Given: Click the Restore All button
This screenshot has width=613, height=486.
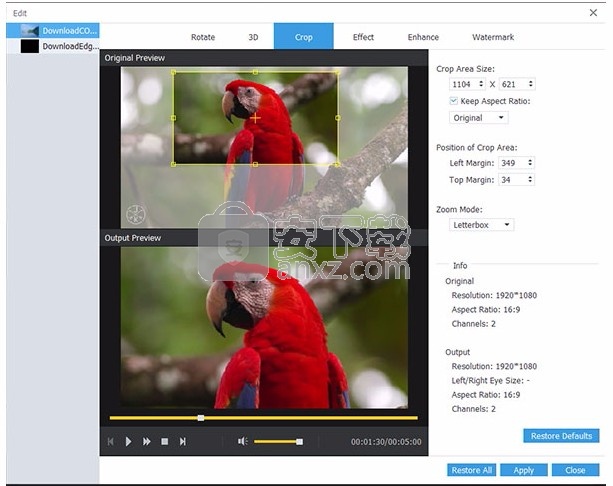Looking at the screenshot, I should tap(471, 470).
